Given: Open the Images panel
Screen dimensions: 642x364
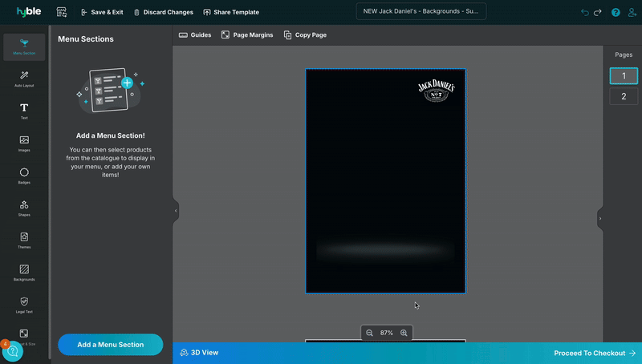Looking at the screenshot, I should pos(24,144).
